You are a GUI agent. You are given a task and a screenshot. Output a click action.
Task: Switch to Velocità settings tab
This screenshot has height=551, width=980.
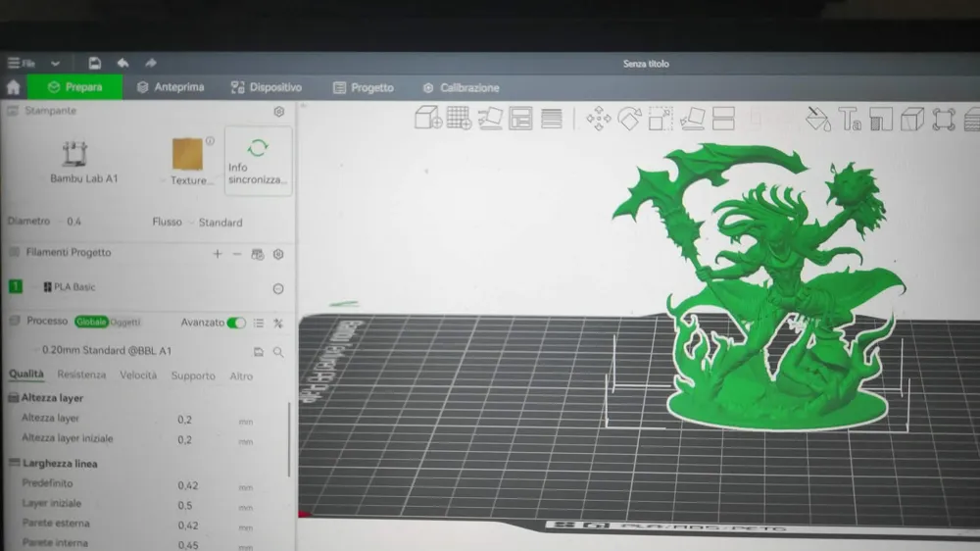coord(138,376)
